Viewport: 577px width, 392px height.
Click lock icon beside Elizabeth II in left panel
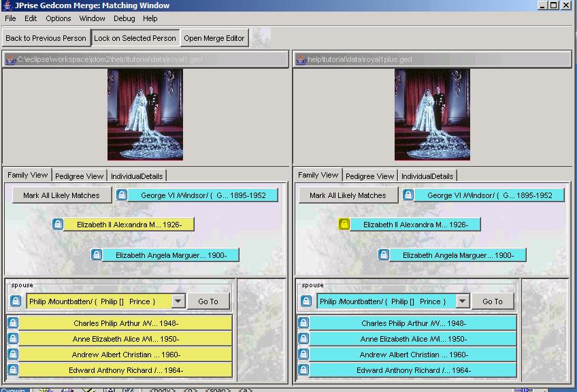(58, 225)
